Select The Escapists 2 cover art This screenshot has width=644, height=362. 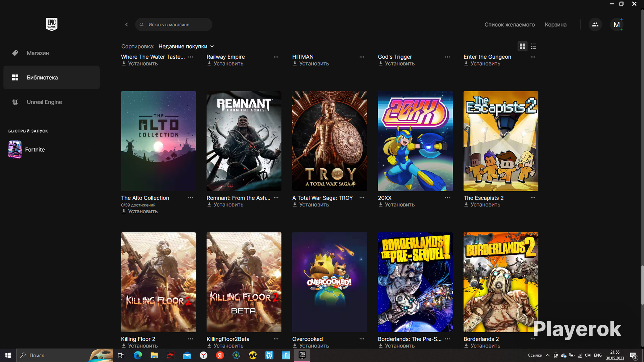[x=501, y=141]
